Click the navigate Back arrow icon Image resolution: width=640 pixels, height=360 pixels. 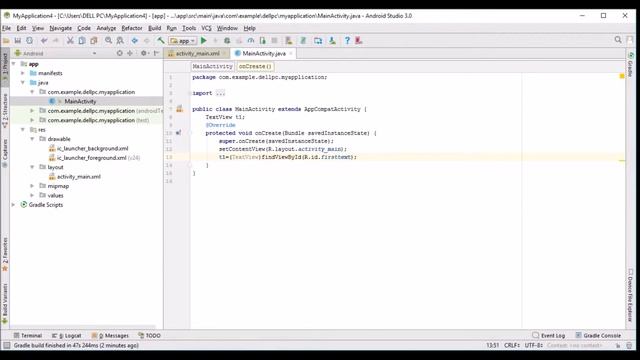(134, 40)
